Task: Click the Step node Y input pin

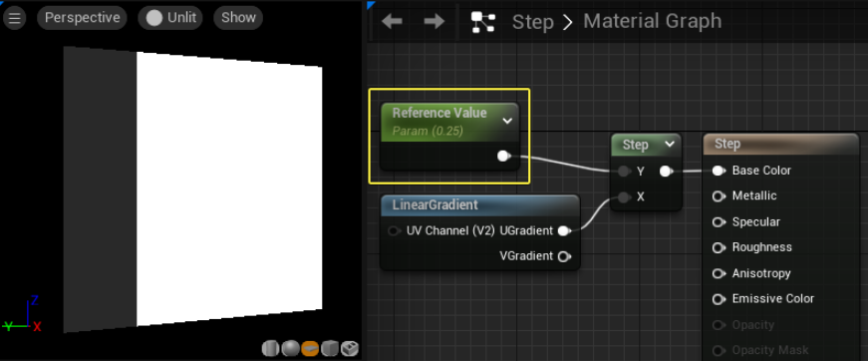Action: 625,172
